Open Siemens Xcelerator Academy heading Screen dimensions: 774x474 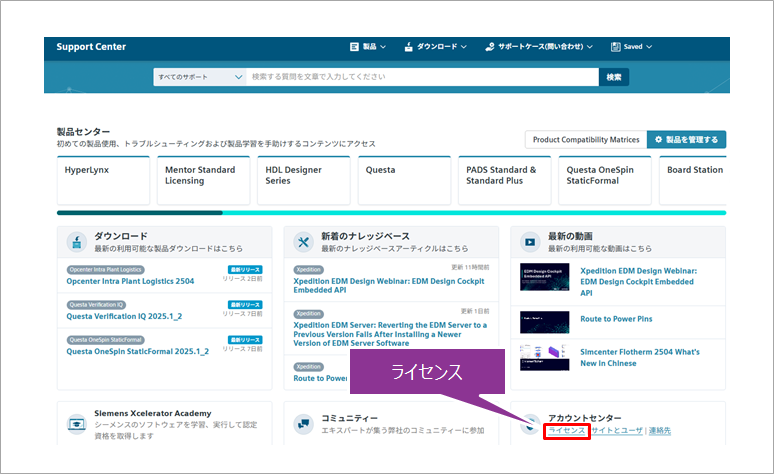[x=153, y=413]
